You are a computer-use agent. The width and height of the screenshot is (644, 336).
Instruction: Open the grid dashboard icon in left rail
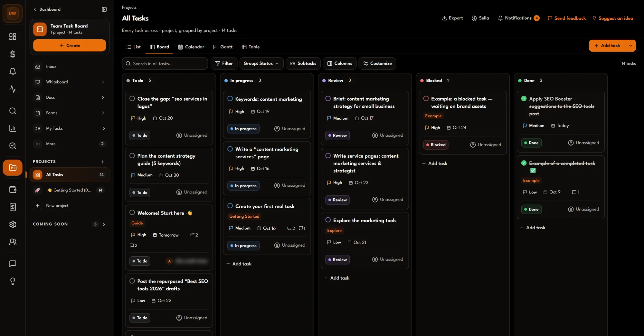(x=13, y=36)
